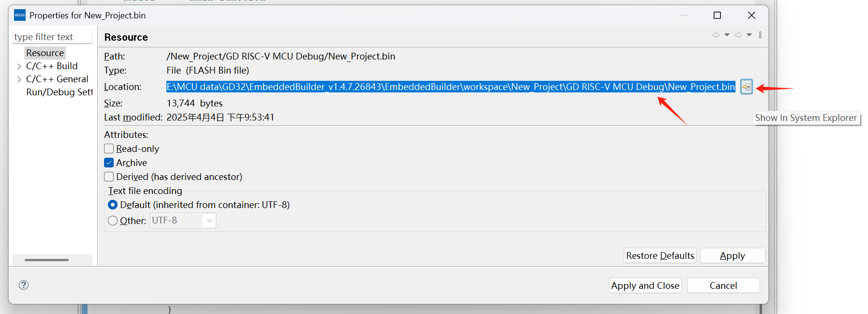Uncheck the Archive attribute checkbox
The image size is (868, 314).
(109, 163)
